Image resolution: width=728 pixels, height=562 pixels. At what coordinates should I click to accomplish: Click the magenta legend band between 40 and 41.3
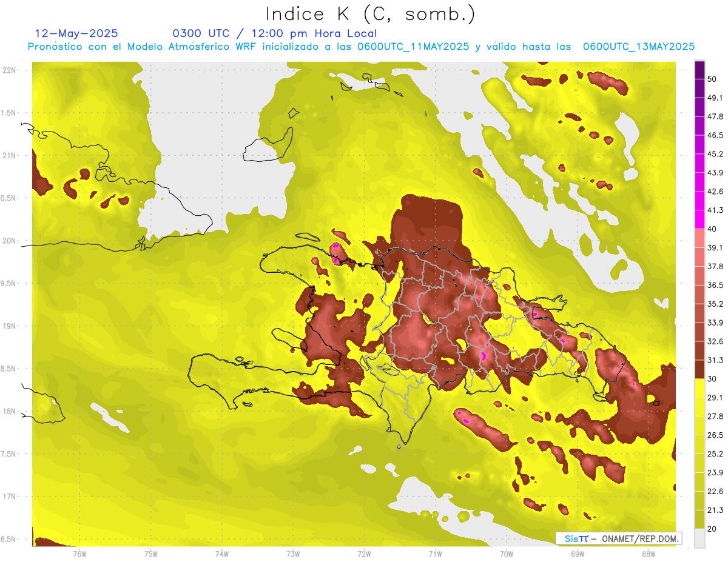pos(699,219)
